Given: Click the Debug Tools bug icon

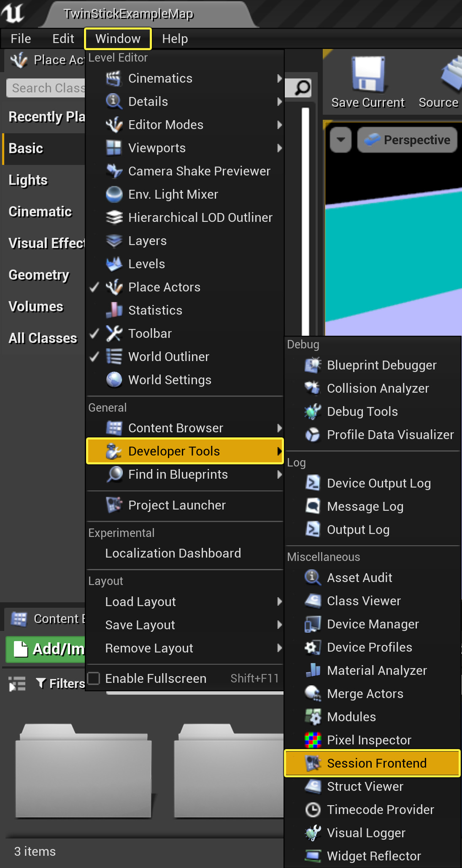Looking at the screenshot, I should [x=313, y=412].
